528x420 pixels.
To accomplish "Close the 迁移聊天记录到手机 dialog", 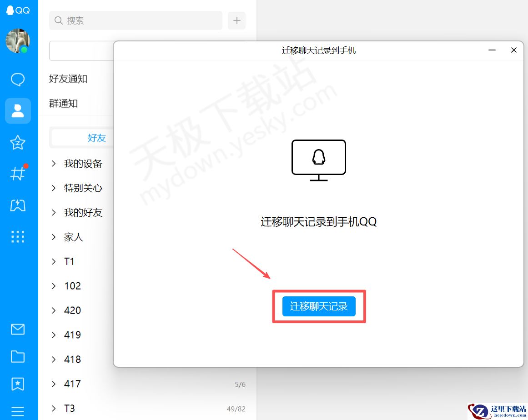I will pyautogui.click(x=513, y=50).
